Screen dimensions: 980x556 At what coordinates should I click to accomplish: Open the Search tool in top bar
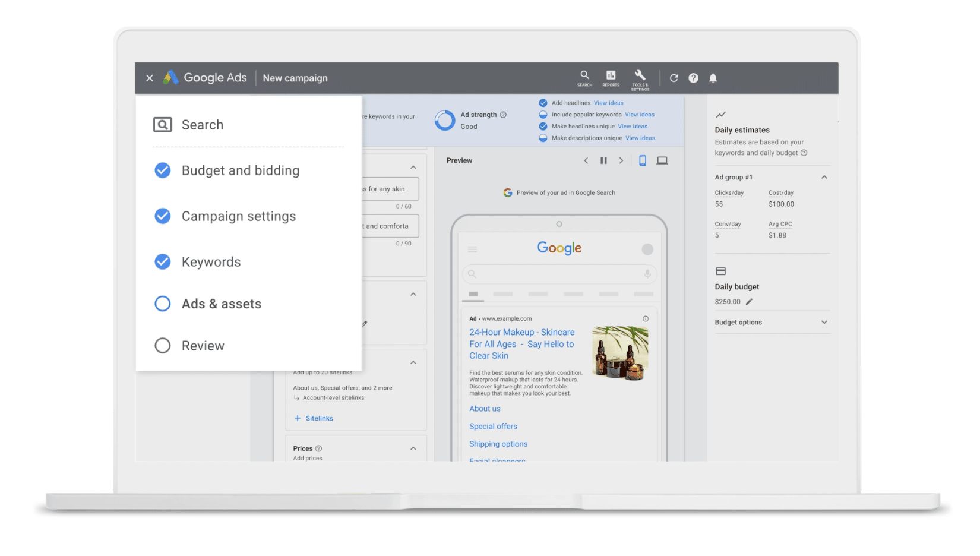pos(584,78)
